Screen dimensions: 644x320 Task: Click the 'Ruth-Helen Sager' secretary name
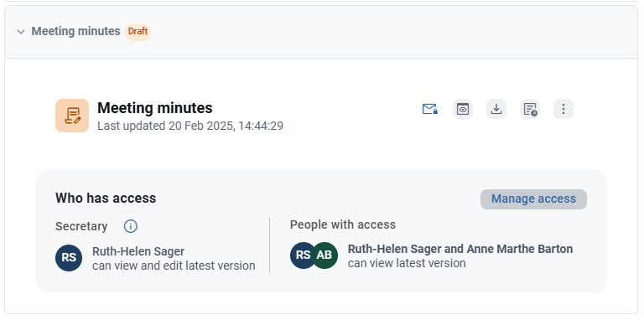[138, 251]
